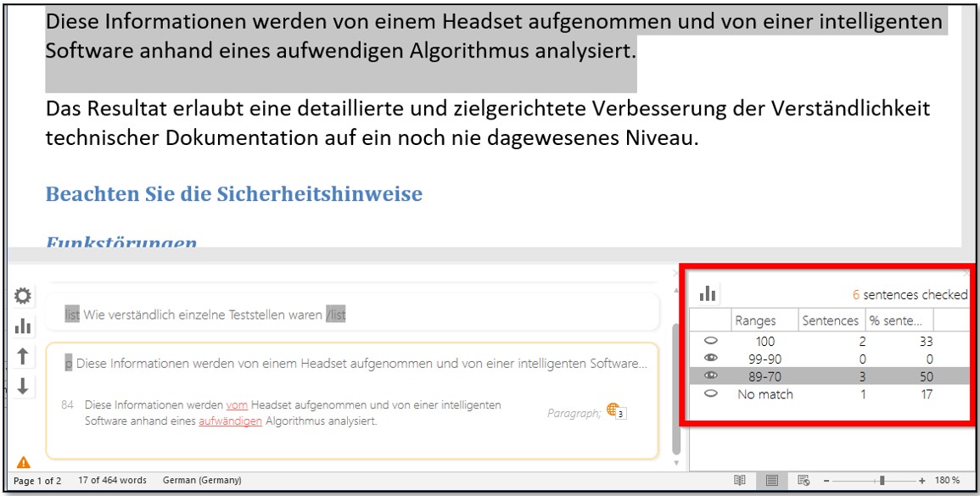Click the zoom slider handle in status bar
This screenshot has height=496, width=980.
pyautogui.click(x=882, y=481)
